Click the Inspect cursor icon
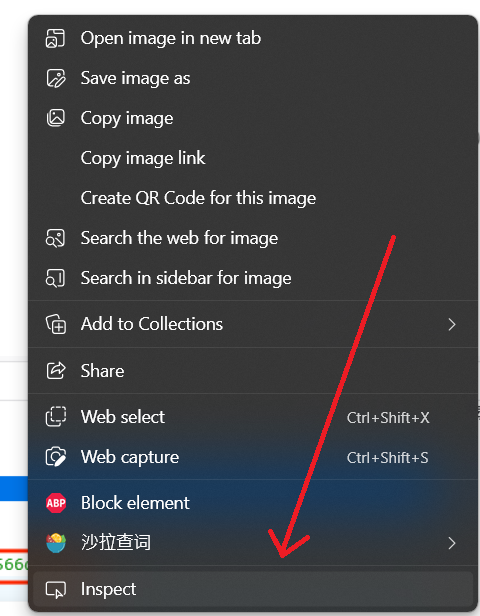 point(55,590)
